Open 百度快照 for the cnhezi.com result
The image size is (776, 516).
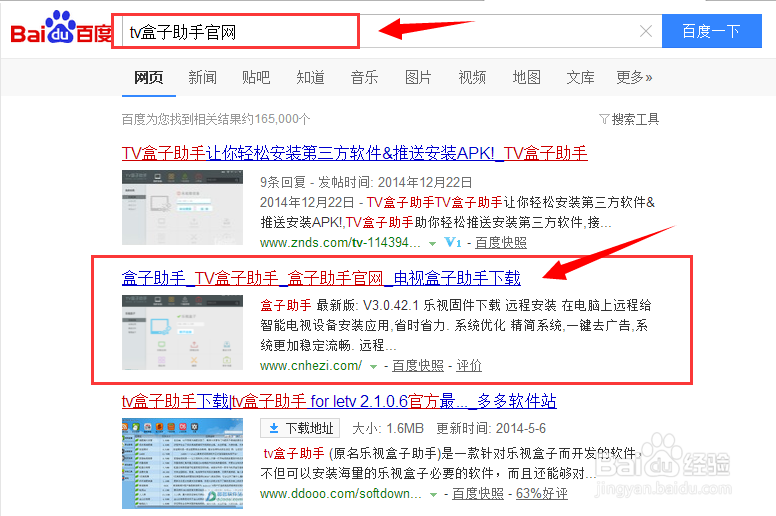click(x=418, y=366)
